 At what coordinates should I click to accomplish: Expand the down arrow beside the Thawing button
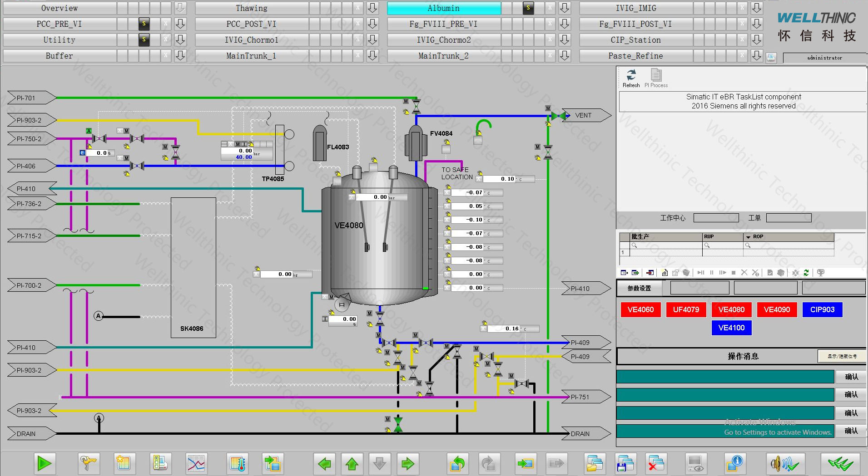click(372, 8)
